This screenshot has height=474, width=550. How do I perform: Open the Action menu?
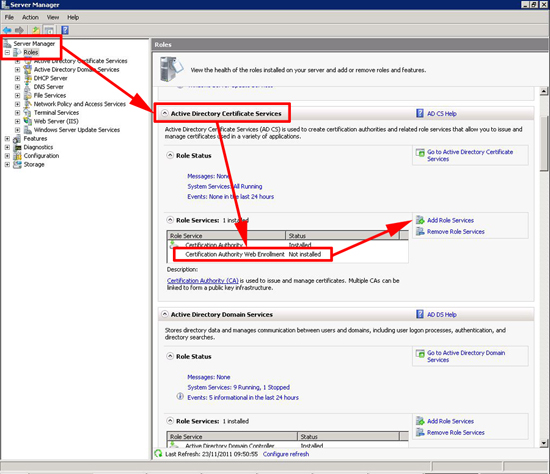(x=30, y=17)
